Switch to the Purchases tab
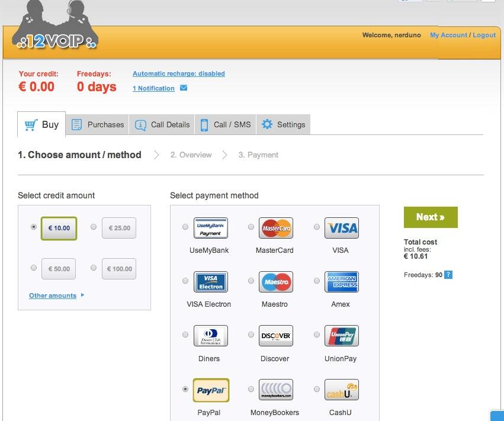Screen dimensions: 504x421 coord(97,124)
